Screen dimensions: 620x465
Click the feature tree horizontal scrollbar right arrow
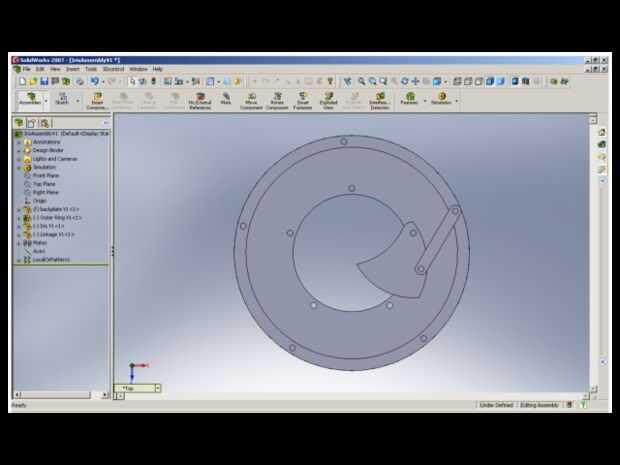coord(104,395)
